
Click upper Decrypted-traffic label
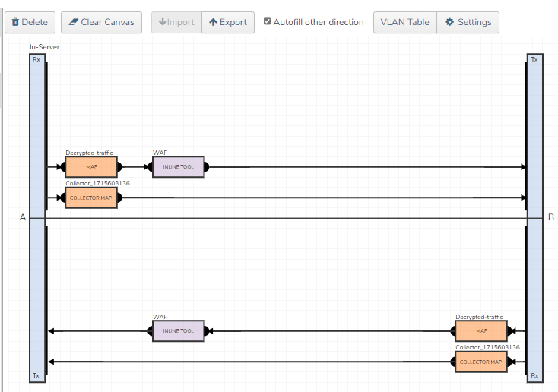point(89,153)
